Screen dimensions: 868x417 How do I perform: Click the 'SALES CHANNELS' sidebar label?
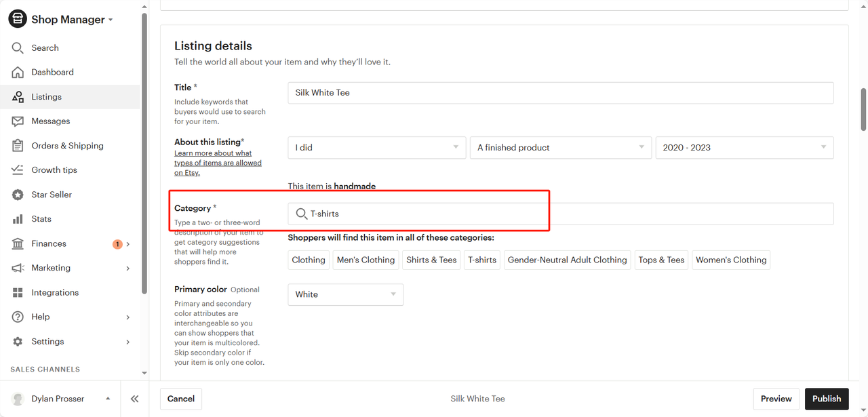click(x=45, y=370)
